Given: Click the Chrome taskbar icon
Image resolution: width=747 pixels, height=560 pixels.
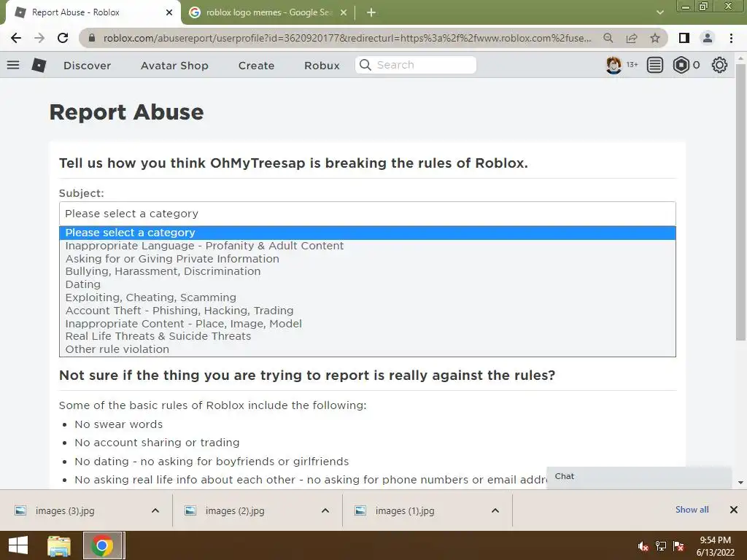Looking at the screenshot, I should pos(101,545).
